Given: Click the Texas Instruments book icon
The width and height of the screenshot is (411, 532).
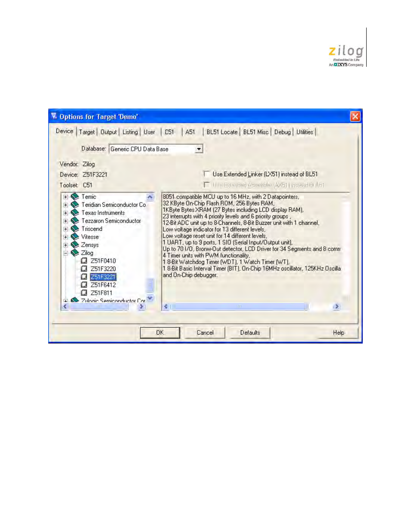Looking at the screenshot, I should click(x=75, y=213).
